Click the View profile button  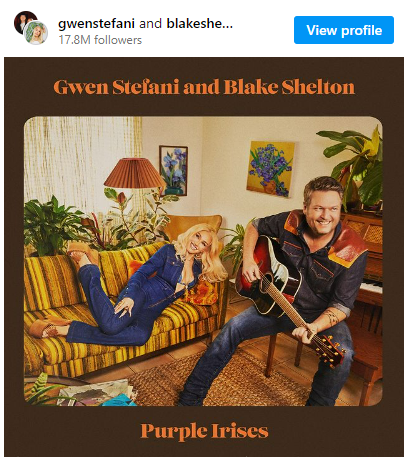(343, 30)
